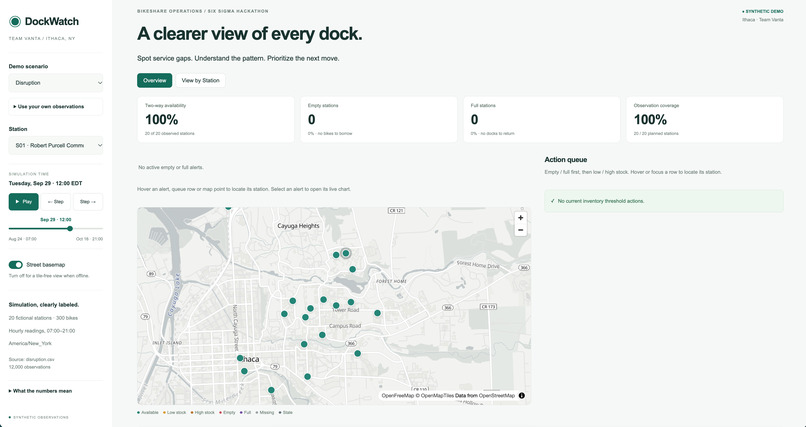Switch to the Overview tab
806x427 pixels.
pyautogui.click(x=155, y=80)
